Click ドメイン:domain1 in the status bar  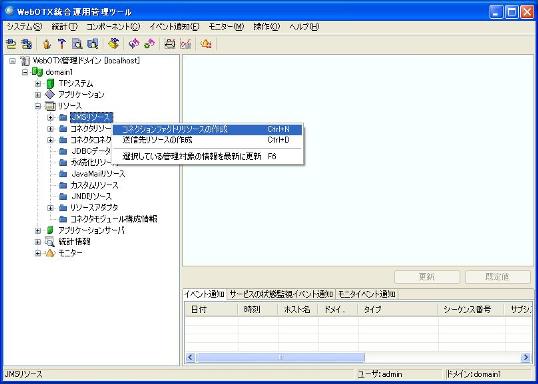(x=473, y=374)
